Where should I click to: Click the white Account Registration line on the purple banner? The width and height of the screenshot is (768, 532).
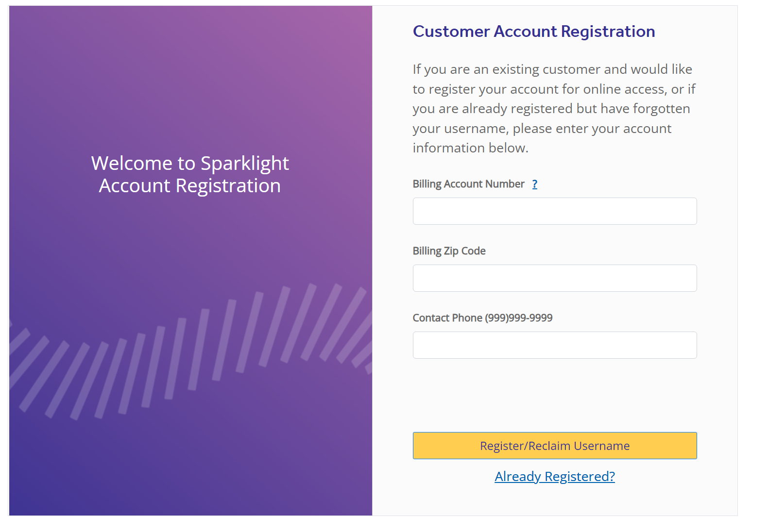coord(190,186)
